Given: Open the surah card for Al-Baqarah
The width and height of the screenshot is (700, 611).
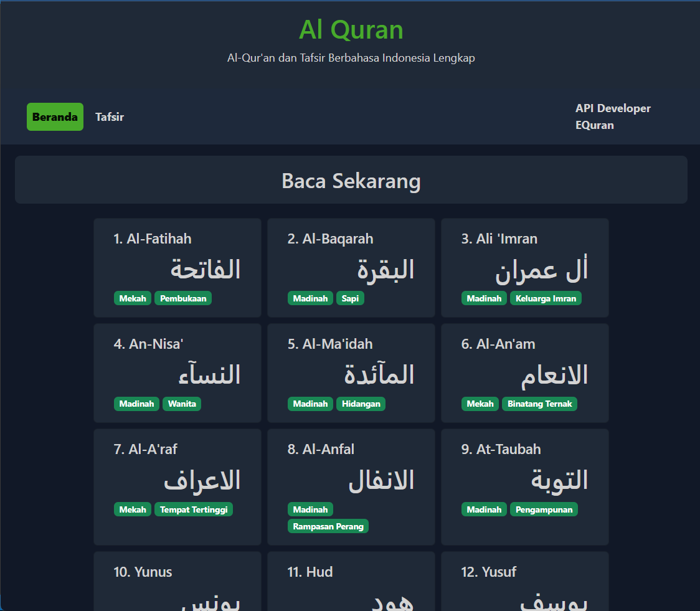Looking at the screenshot, I should point(351,268).
